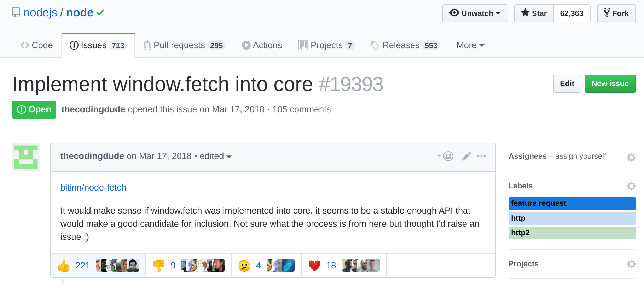Image resolution: width=644 pixels, height=284 pixels.
Task: View avatars of thumbs up reactors
Action: (x=117, y=265)
